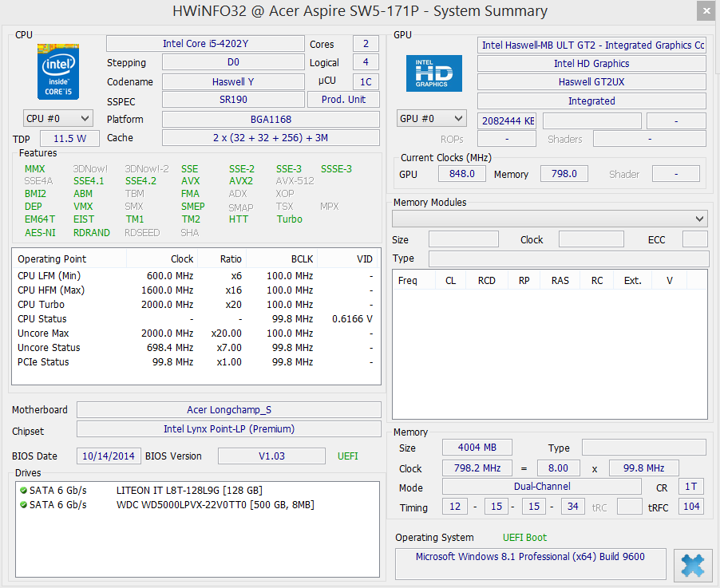
Task: Click the BGA1168 platform field
Action: coord(271,120)
